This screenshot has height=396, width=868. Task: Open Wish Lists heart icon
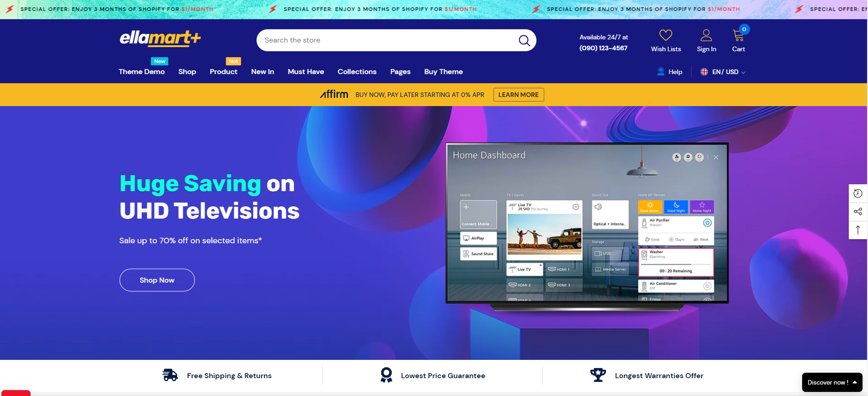click(665, 35)
